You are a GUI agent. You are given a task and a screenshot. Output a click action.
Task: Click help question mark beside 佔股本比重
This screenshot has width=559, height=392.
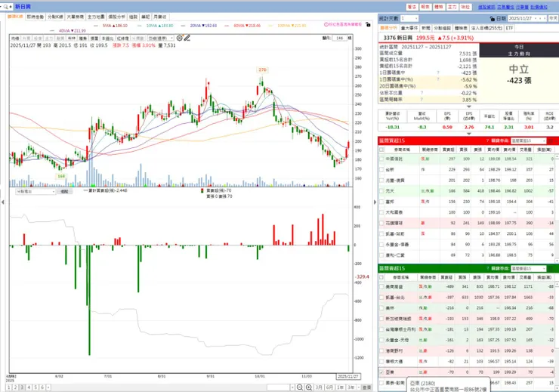[x=422, y=93]
